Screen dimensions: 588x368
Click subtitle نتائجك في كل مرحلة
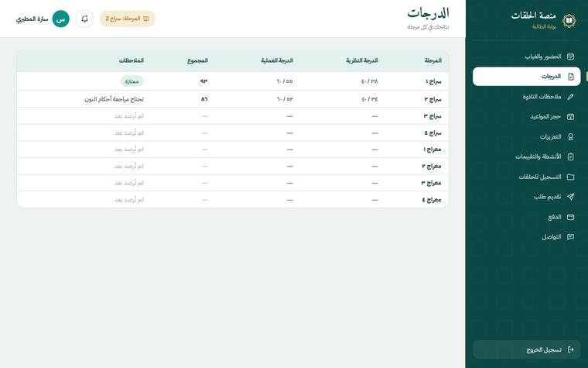[x=429, y=27]
